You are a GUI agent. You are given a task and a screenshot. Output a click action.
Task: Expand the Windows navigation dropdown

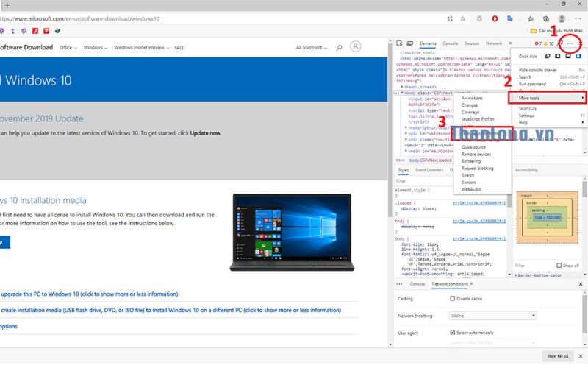93,47
